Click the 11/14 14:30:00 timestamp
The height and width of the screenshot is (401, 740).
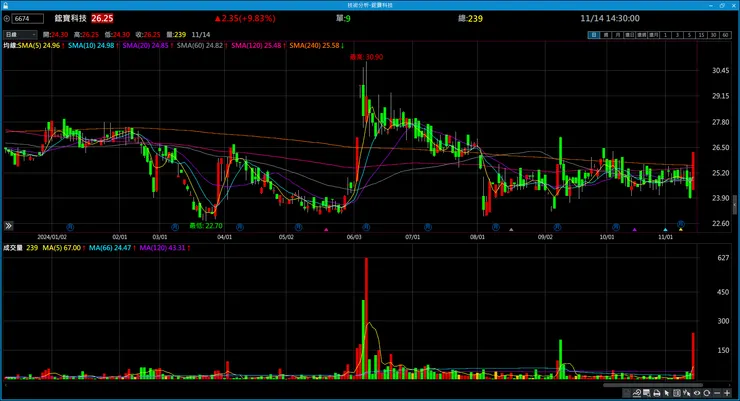pos(610,18)
